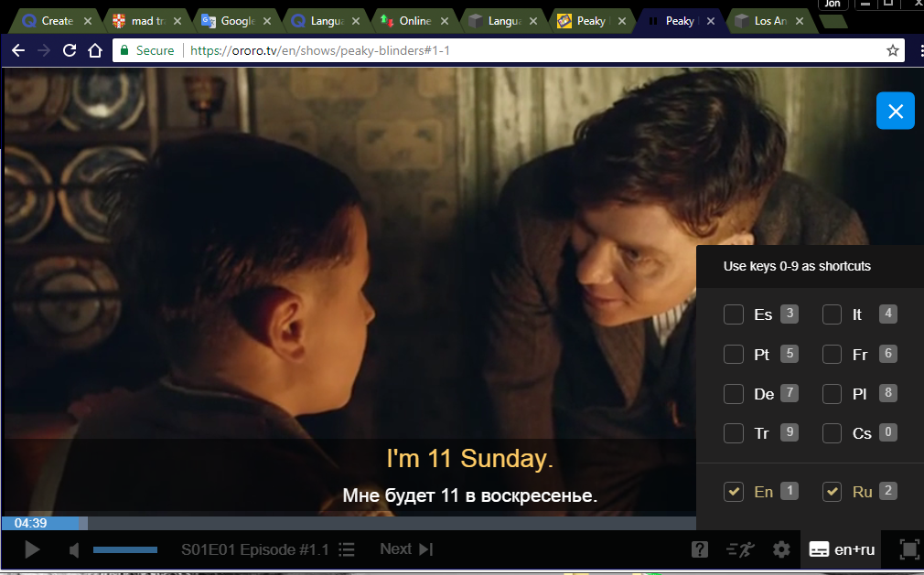Enable It subtitles checkbox
Viewport: 924px width, 575px height.
tap(833, 314)
